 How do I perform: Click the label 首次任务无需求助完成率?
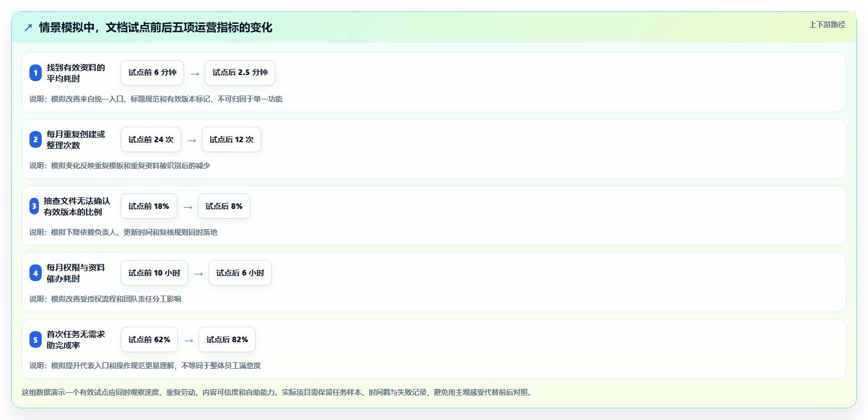tap(76, 339)
